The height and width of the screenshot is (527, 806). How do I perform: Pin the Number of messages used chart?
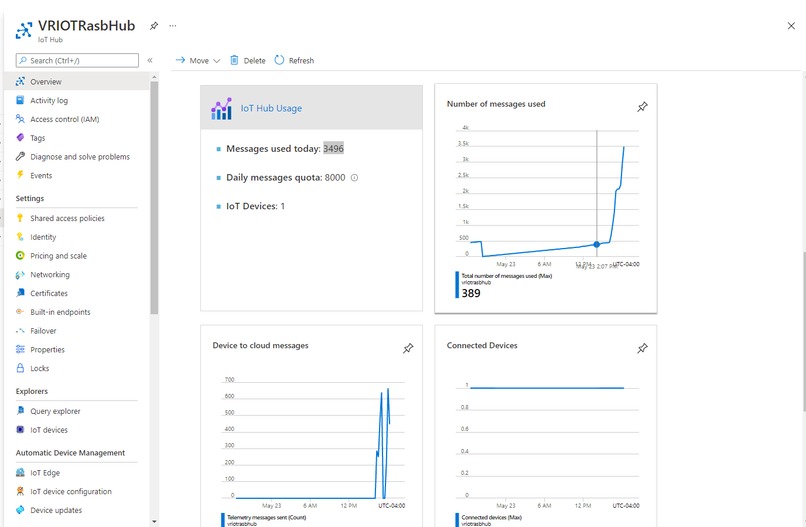tap(642, 107)
